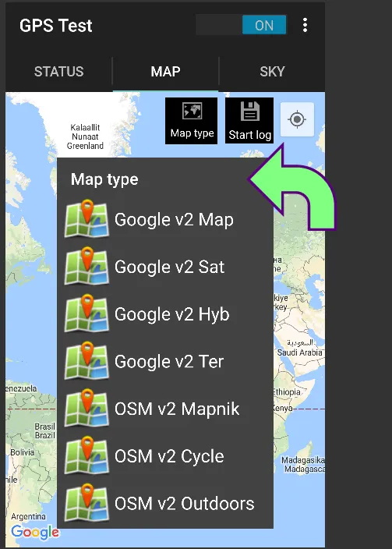The width and height of the screenshot is (392, 549).
Task: Switch to the MAP tab
Action: point(165,72)
